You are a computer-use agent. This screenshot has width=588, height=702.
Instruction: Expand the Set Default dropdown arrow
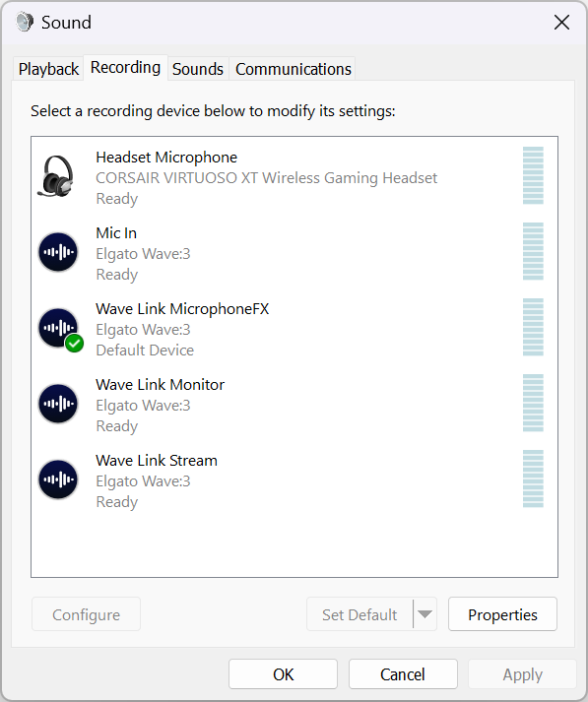425,613
